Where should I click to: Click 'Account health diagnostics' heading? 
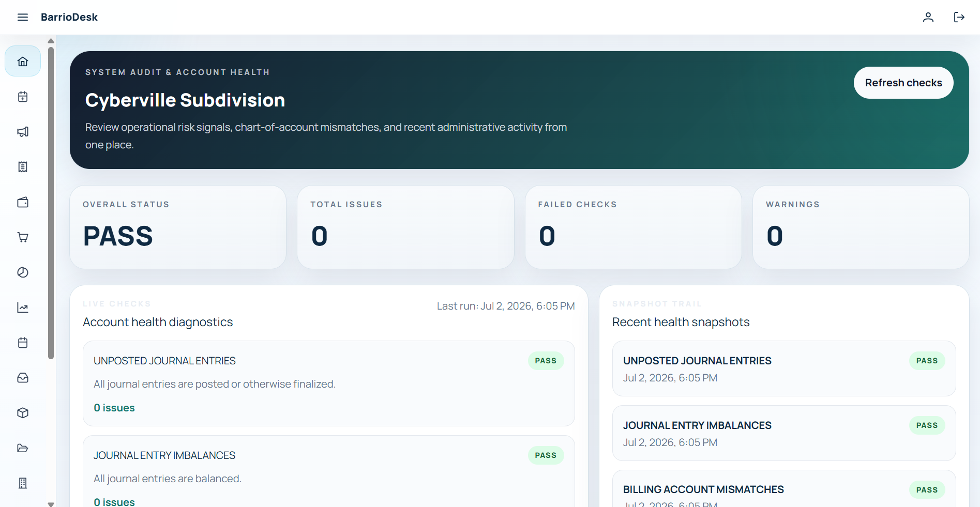[158, 322]
